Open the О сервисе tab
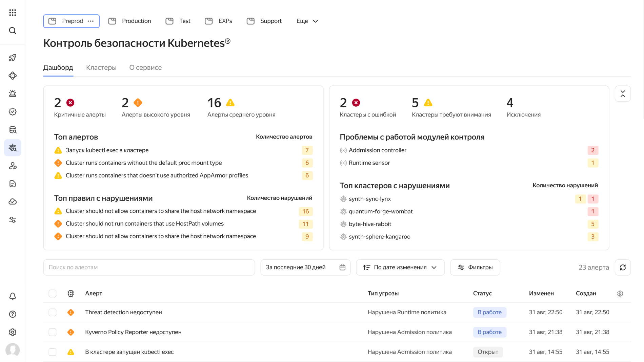Image resolution: width=644 pixels, height=362 pixels. click(x=145, y=67)
